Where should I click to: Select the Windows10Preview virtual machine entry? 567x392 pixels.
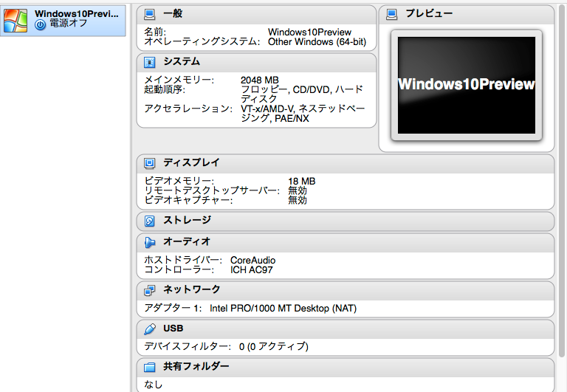[x=63, y=20]
